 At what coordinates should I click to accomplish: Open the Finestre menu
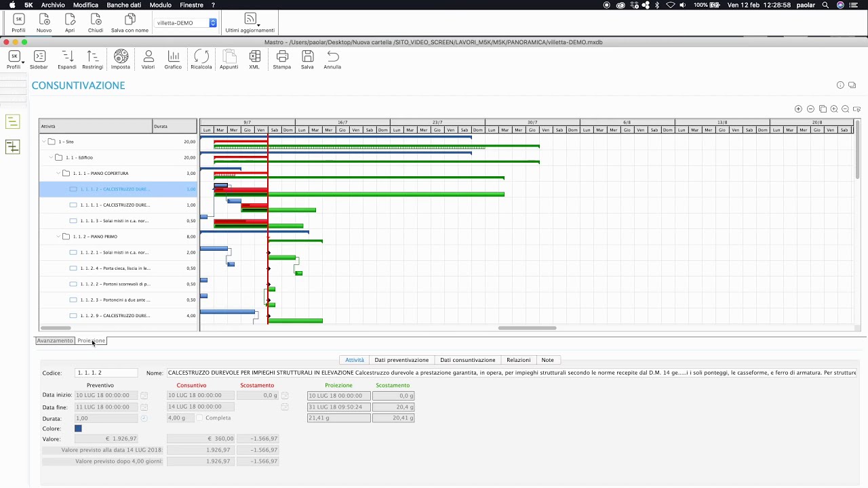click(191, 5)
